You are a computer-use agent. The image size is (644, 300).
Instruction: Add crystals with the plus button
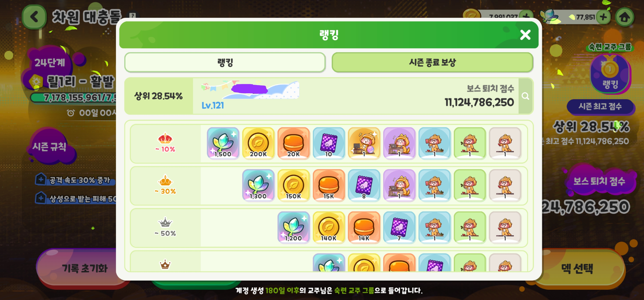(603, 17)
